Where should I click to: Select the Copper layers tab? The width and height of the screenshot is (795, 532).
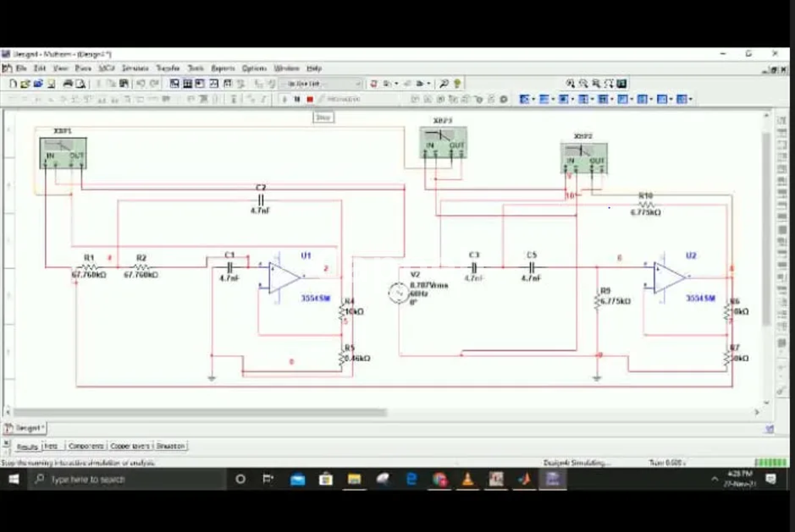point(130,446)
